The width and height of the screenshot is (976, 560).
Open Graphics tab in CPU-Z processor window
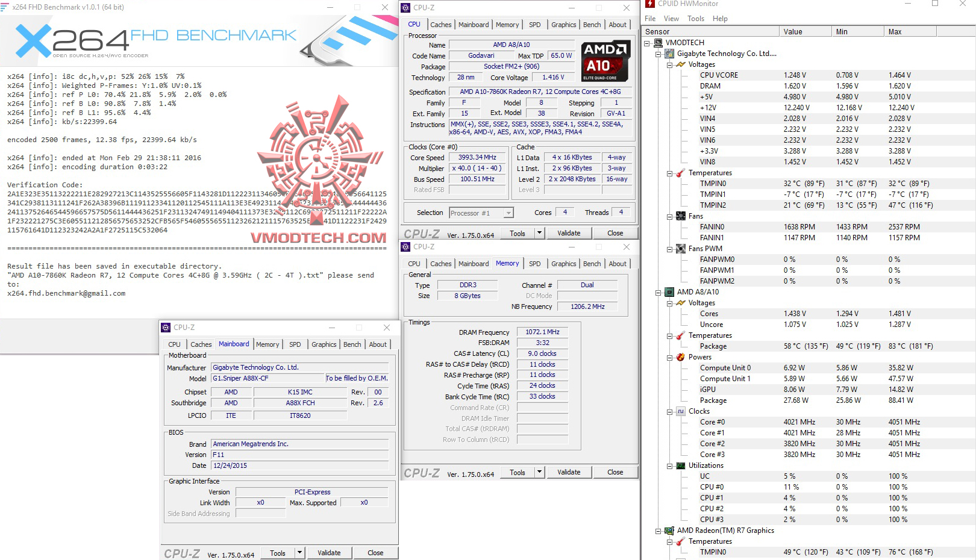click(x=564, y=25)
